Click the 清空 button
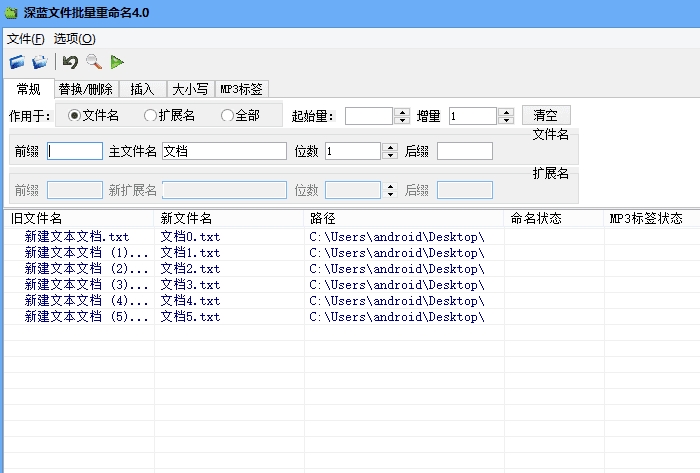The width and height of the screenshot is (700, 473). pos(546,115)
